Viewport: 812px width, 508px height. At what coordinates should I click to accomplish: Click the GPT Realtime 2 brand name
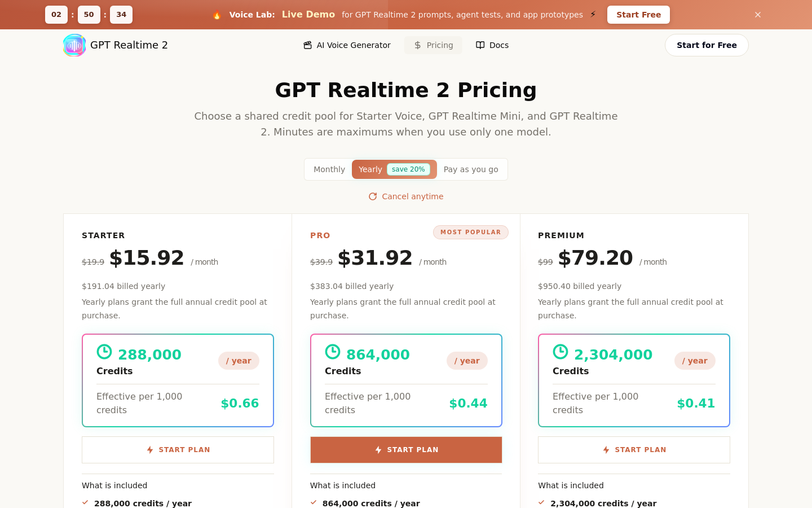click(129, 45)
